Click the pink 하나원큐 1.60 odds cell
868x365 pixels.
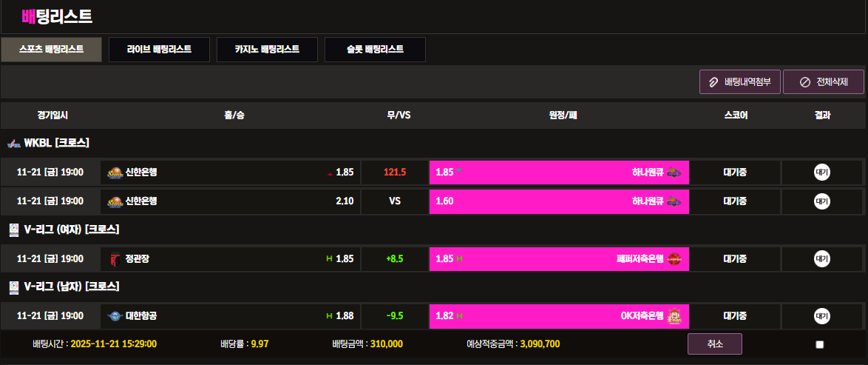[x=559, y=201]
